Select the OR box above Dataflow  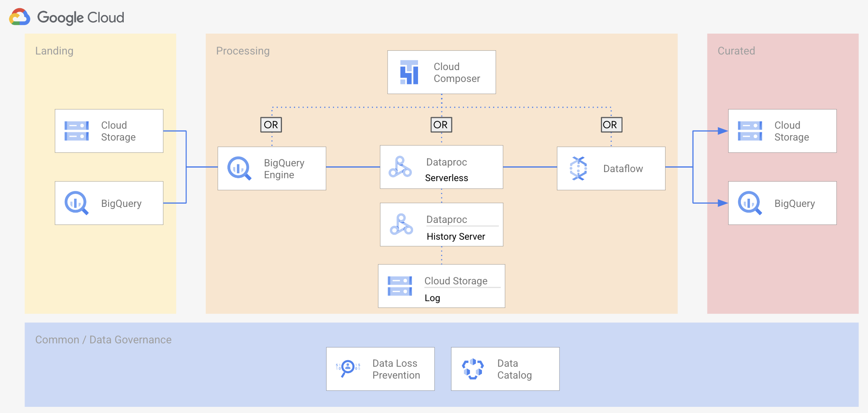(x=611, y=125)
